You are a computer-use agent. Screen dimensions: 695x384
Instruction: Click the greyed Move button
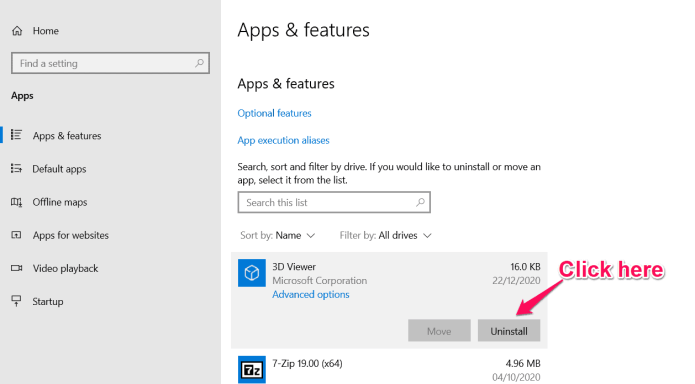coord(439,331)
